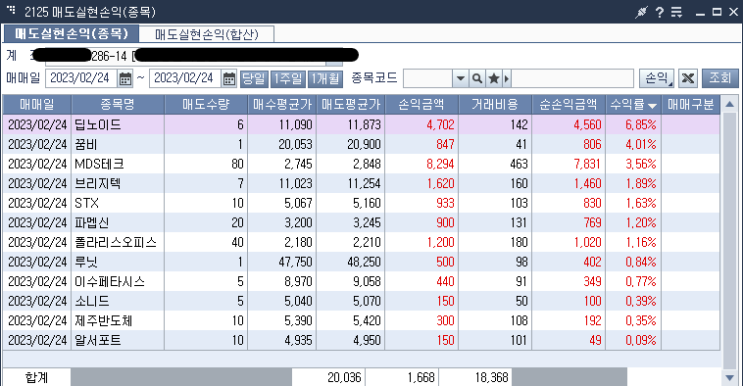Click the pin icon in the title bar
743x386 pixels.
point(641,12)
